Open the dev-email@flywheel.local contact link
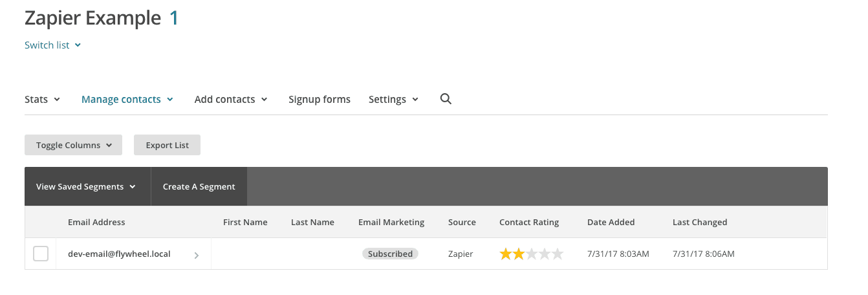This screenshot has height=295, width=868. (x=119, y=254)
